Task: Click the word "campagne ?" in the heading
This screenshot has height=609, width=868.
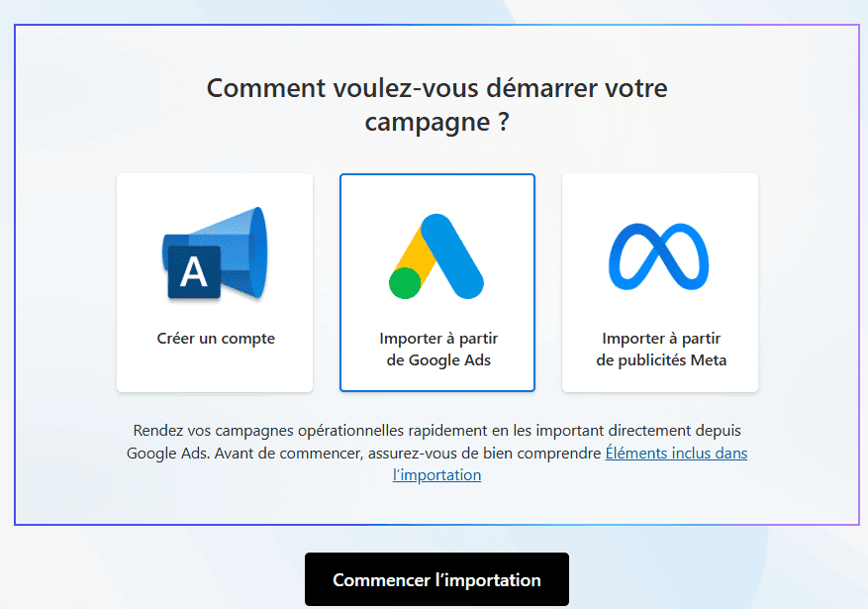Action: [436, 123]
